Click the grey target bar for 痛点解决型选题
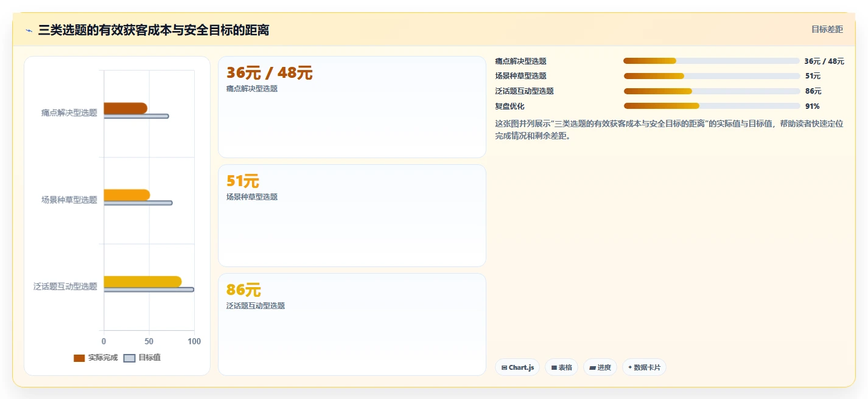Screen dimensions: 868x399 [x=136, y=116]
